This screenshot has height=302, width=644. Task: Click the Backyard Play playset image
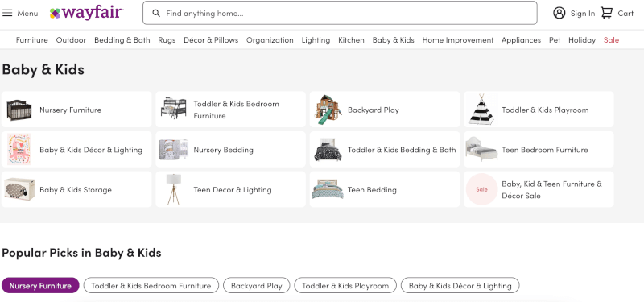click(328, 110)
